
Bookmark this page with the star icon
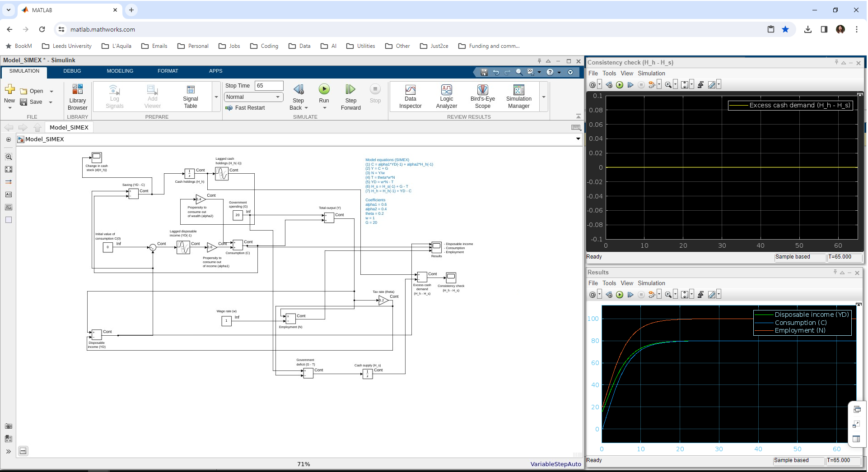[785, 29]
